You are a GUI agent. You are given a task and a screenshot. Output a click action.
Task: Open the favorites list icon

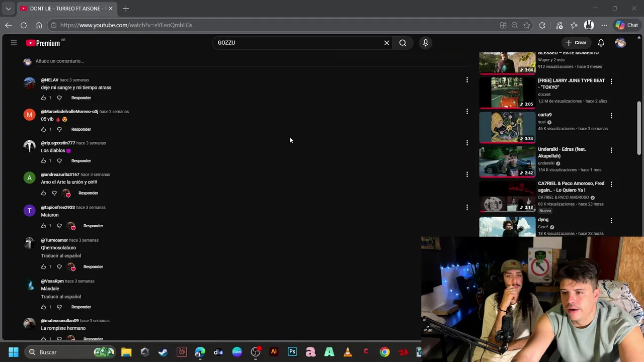click(574, 25)
